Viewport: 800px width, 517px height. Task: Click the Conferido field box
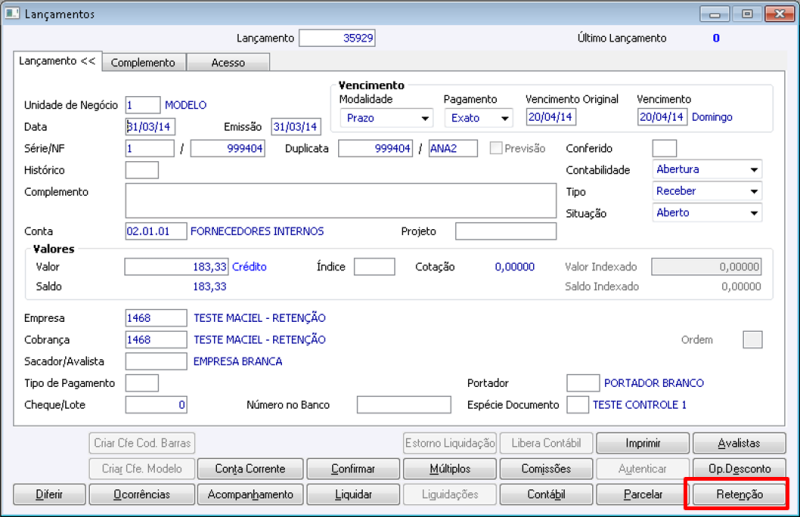tap(664, 149)
